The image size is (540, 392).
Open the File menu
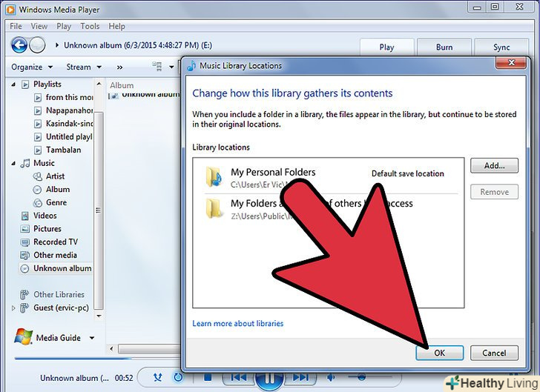[x=16, y=26]
